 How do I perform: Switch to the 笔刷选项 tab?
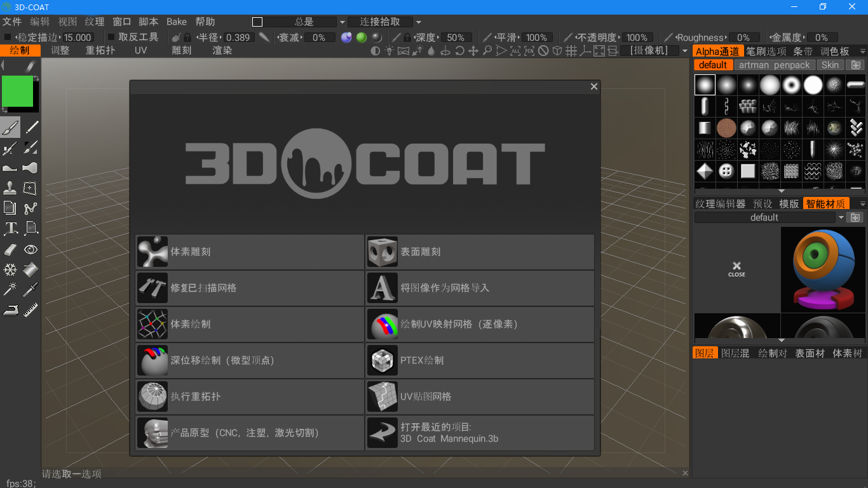pos(766,51)
